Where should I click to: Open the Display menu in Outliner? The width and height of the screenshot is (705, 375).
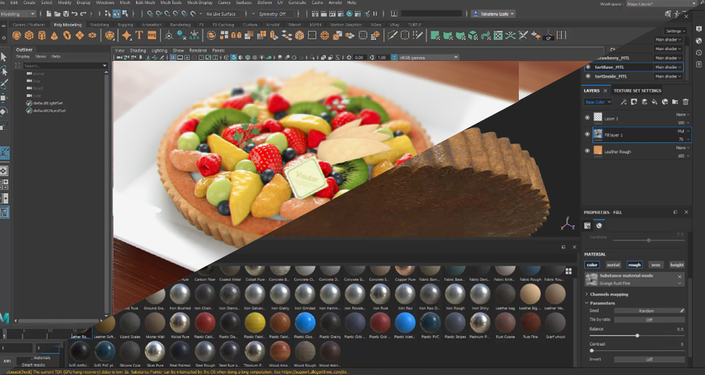coord(22,57)
